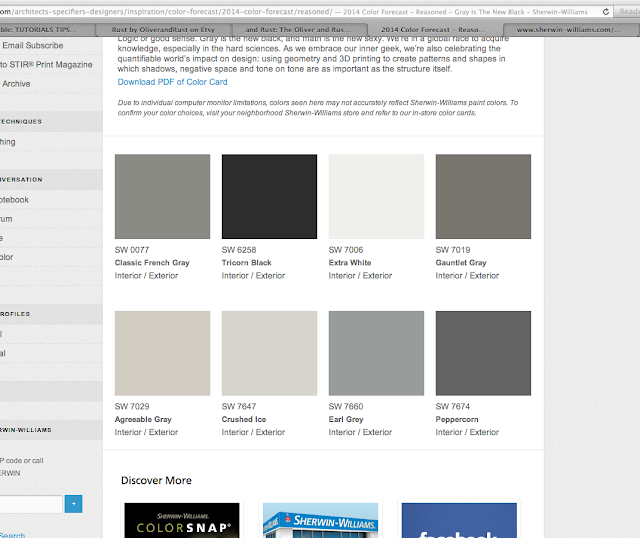Click the Gauntlet Gray name text

[x=461, y=262]
